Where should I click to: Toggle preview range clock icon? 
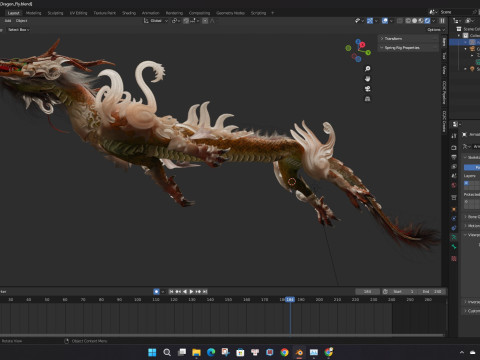[385, 292]
